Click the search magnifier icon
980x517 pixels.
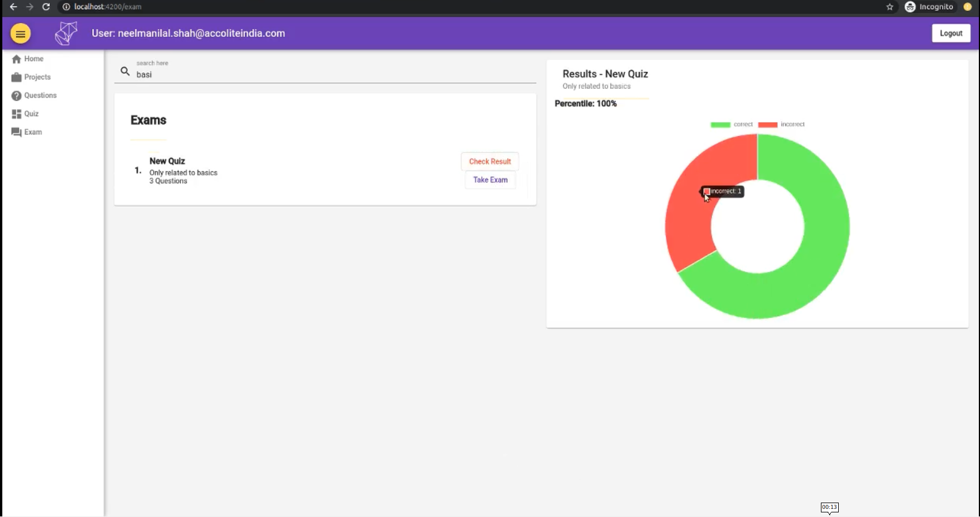125,72
